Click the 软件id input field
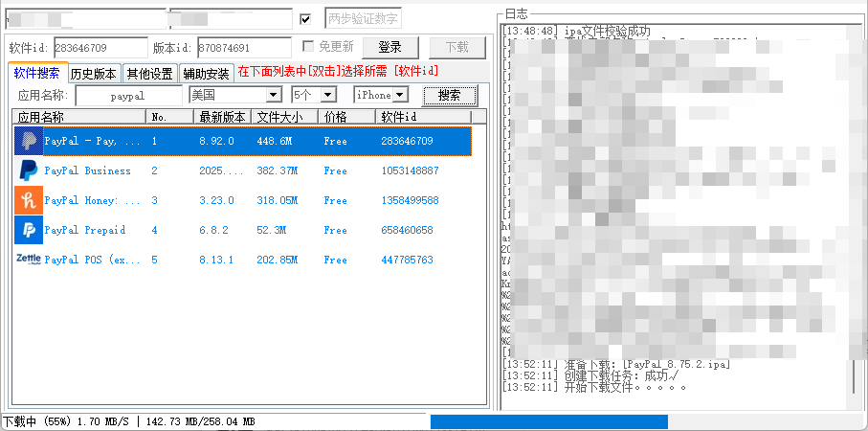This screenshot has width=868, height=431. (100, 47)
